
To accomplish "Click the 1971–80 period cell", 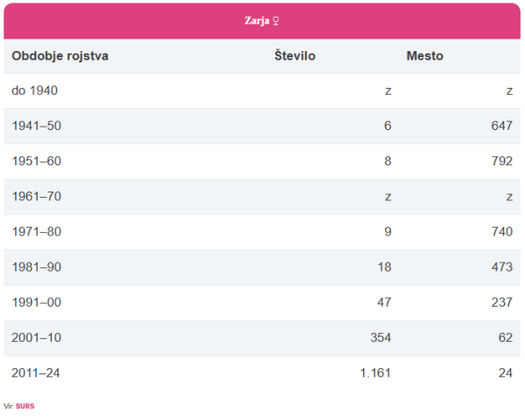I will [x=37, y=232].
